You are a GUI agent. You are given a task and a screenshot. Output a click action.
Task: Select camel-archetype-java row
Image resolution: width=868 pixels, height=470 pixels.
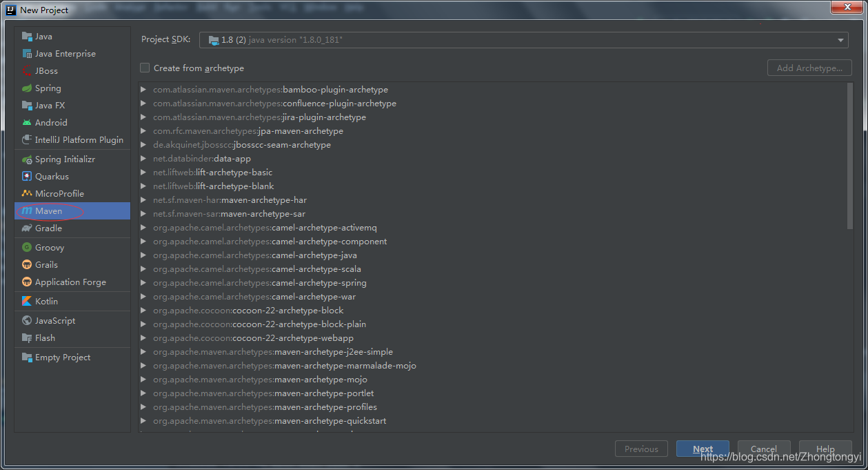click(492, 255)
